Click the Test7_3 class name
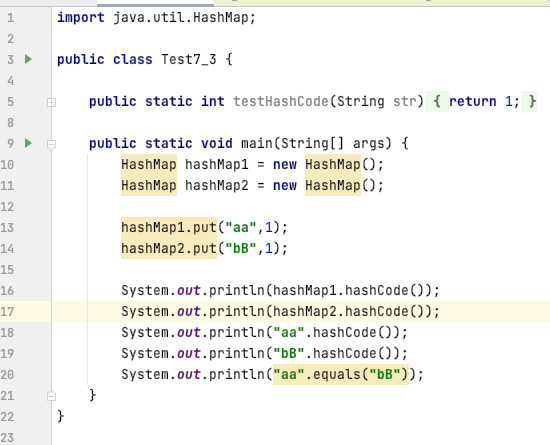 (x=189, y=60)
